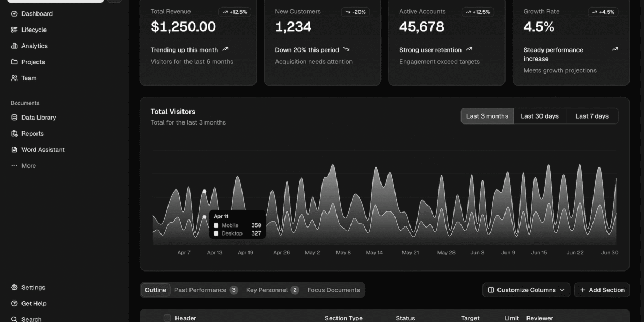Click the Word Assistant document icon
Screen dimensions: 644x322
[14, 150]
